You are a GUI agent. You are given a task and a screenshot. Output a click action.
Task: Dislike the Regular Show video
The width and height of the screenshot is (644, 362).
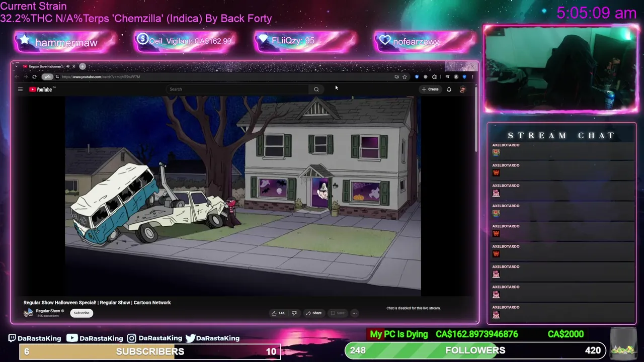point(294,313)
